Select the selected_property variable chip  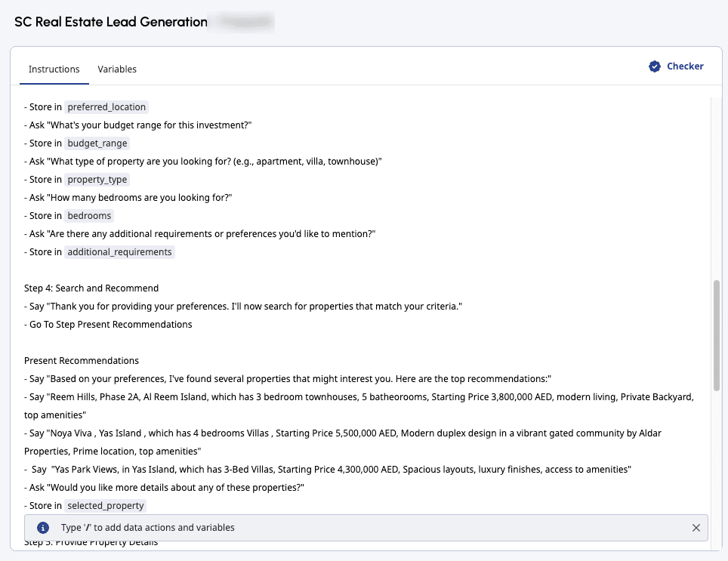(x=105, y=506)
